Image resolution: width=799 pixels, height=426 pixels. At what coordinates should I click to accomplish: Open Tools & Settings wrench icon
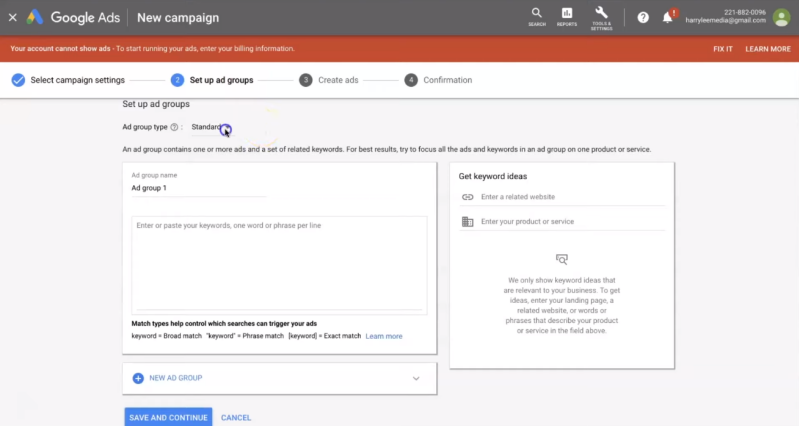(x=601, y=15)
